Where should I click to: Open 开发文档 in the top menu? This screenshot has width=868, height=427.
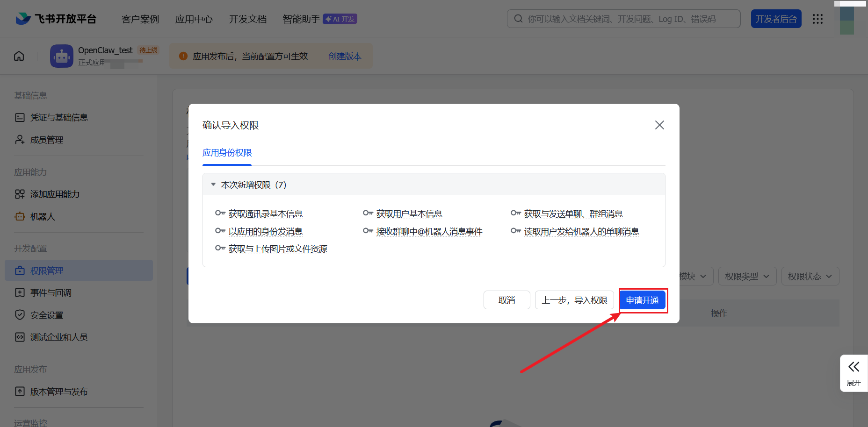point(247,19)
